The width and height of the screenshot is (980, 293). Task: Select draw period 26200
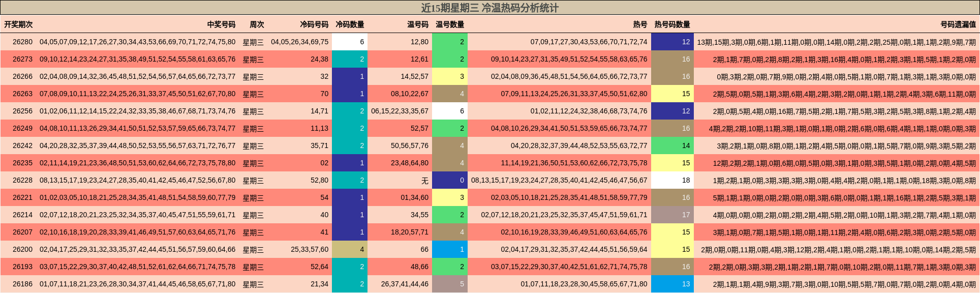point(22,249)
